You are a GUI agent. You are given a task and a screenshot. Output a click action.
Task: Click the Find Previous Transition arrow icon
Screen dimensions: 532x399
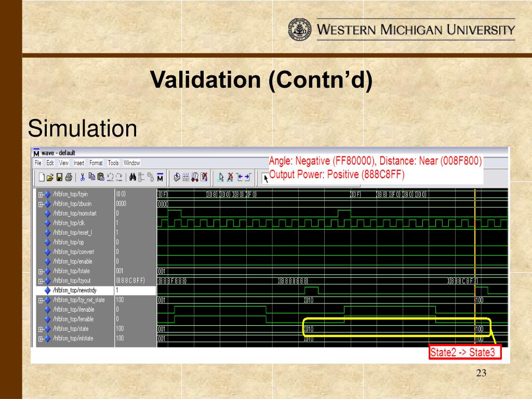coord(240,177)
